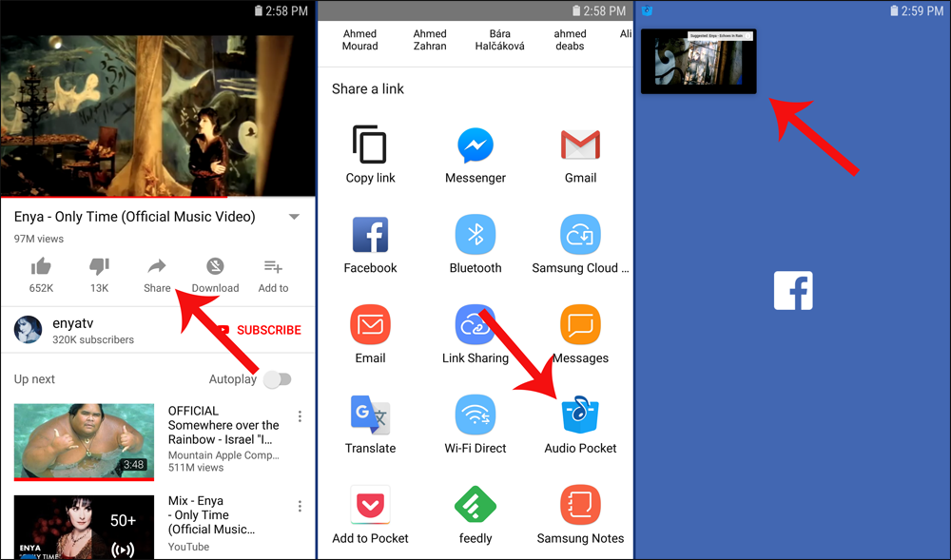Tap the Download icon under the video
Image resolution: width=951 pixels, height=560 pixels.
tap(215, 266)
